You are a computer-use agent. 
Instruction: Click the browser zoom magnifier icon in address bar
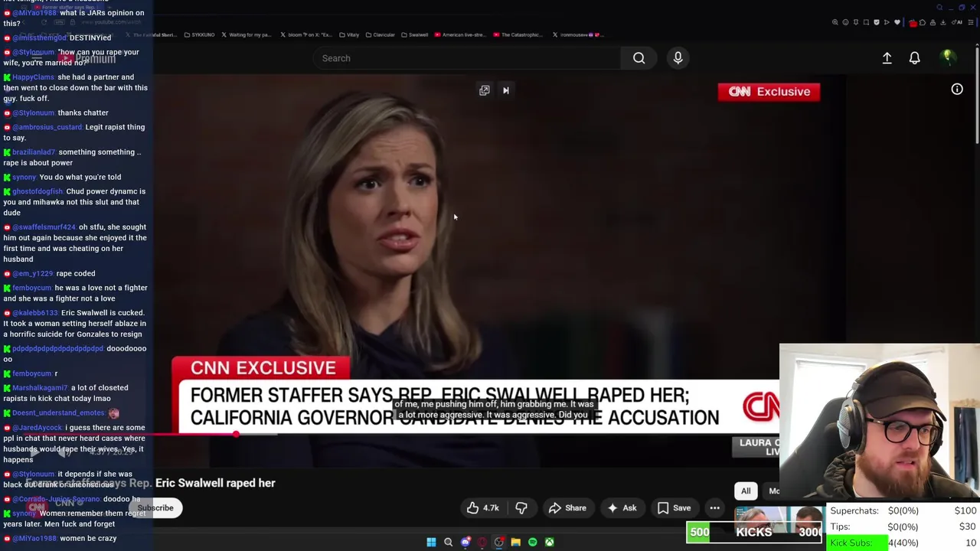click(x=835, y=22)
